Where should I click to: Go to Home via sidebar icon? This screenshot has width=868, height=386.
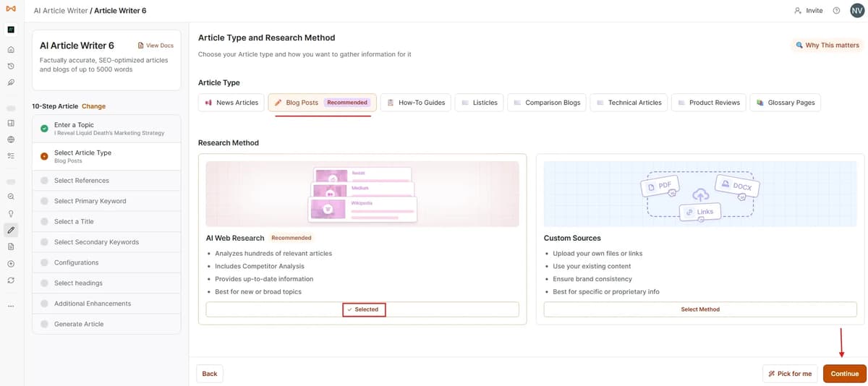pyautogui.click(x=11, y=50)
